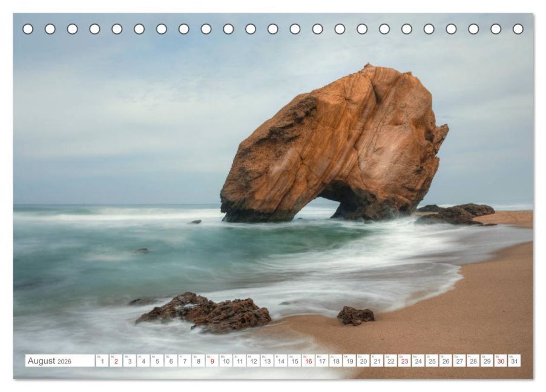Click the first binding hole at left

28,29
